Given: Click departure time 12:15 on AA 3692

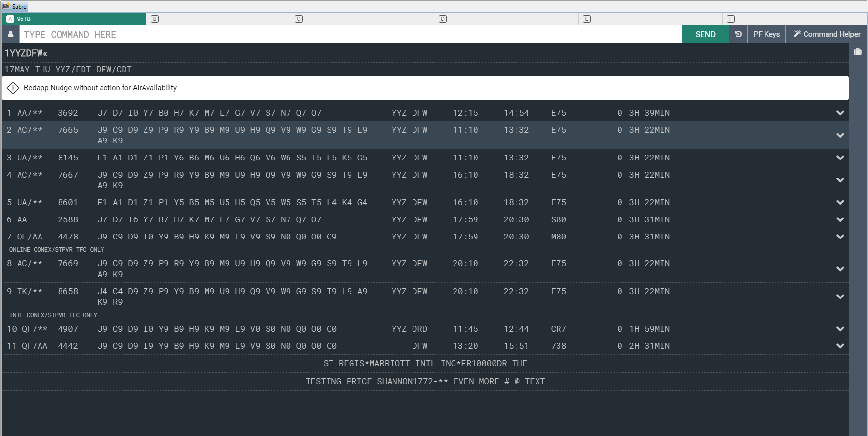Looking at the screenshot, I should [x=465, y=113].
